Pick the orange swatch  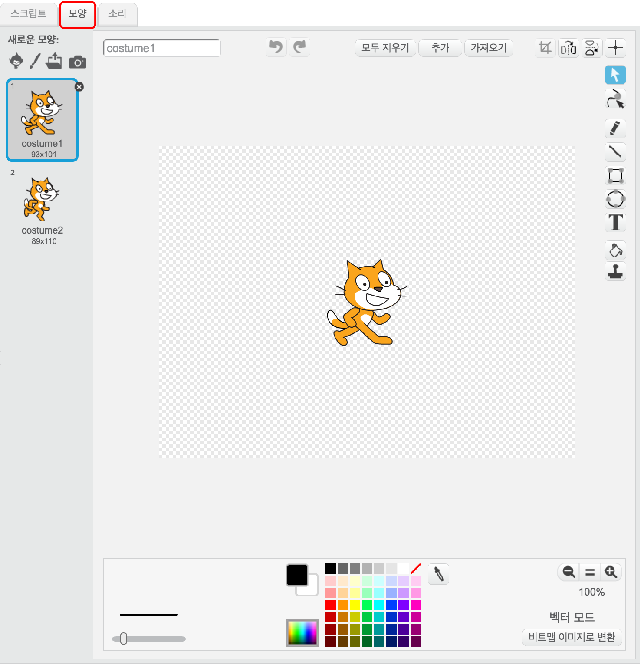(x=343, y=605)
